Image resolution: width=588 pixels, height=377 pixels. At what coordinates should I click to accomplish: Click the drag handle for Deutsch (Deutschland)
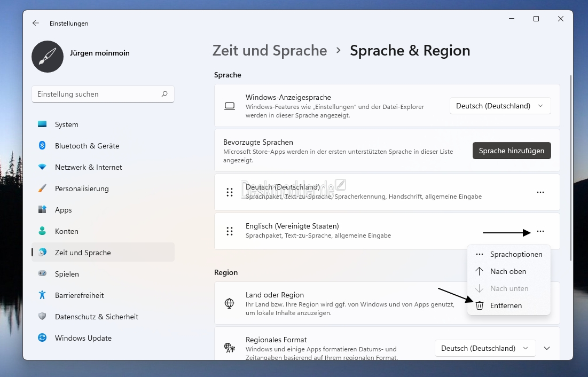click(230, 192)
